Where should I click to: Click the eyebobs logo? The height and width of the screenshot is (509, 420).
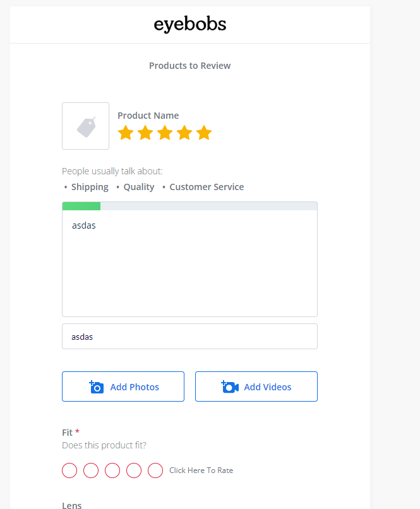[x=190, y=25]
